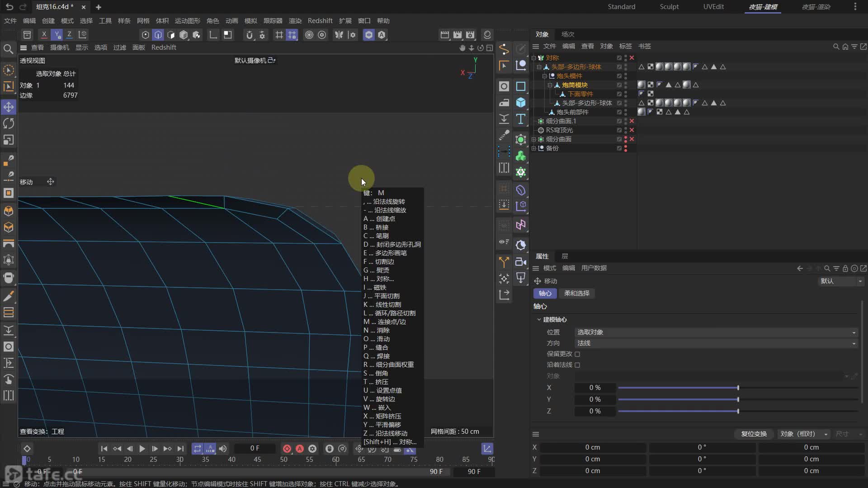This screenshot has height=488, width=868.
Task: Toggle visibility dots for 细分曲面 object
Action: [x=626, y=139]
